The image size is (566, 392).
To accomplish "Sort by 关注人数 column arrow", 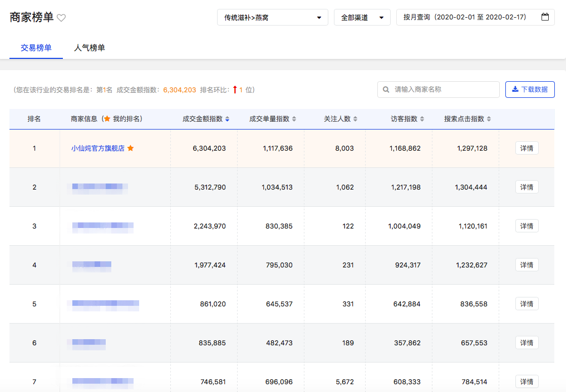I will (355, 119).
